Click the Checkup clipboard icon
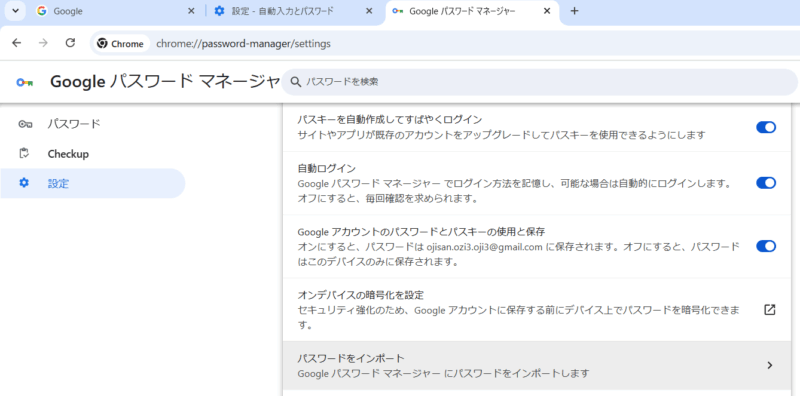The image size is (800, 396). coord(24,153)
